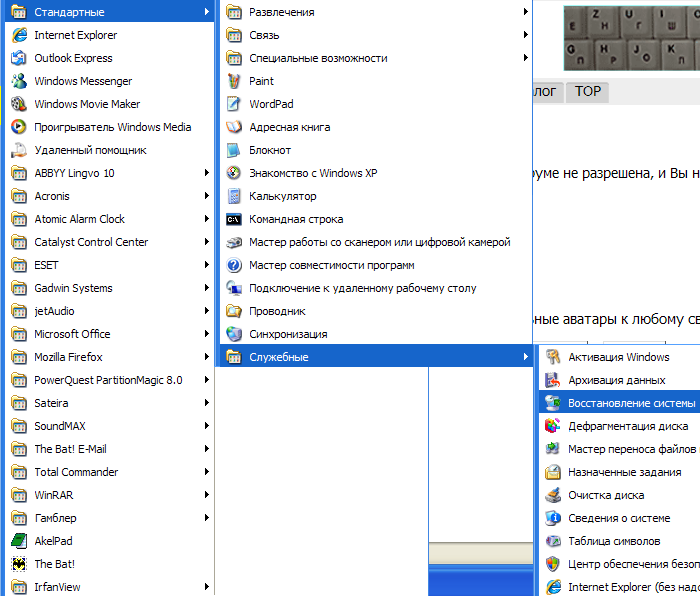Screen dimensions: 700x596
Task: Click the Дефрагментация диска colorful icon
Action: tap(553, 426)
